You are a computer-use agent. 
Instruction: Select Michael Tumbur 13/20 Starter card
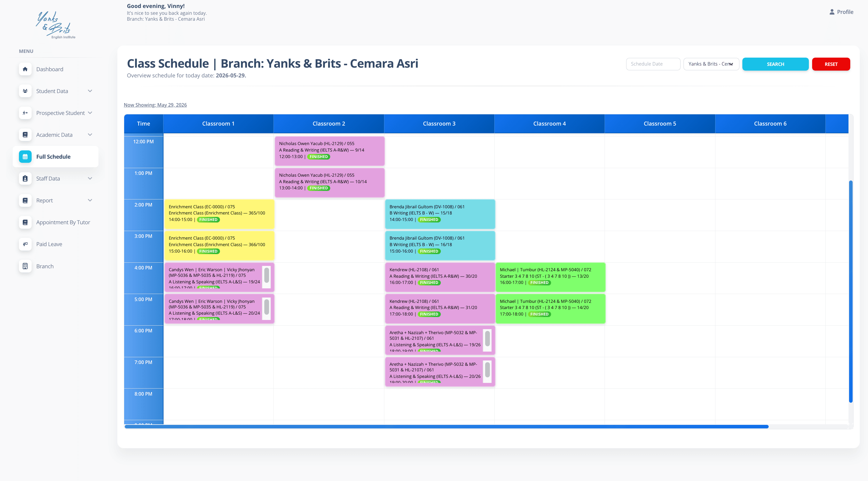click(x=550, y=277)
